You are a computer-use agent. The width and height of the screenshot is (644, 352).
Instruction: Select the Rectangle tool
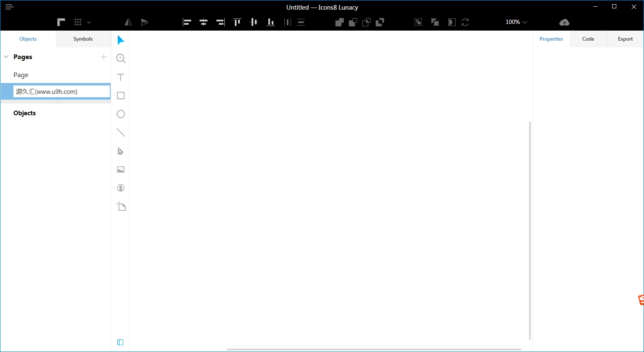tap(121, 96)
